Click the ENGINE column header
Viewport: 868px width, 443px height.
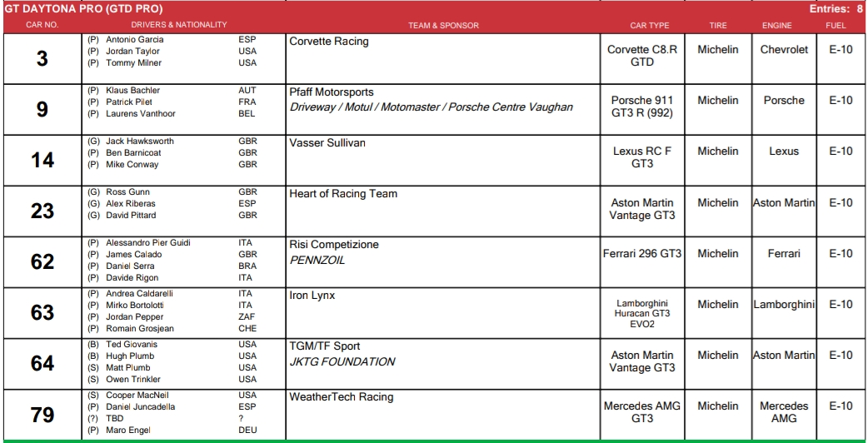pos(776,26)
